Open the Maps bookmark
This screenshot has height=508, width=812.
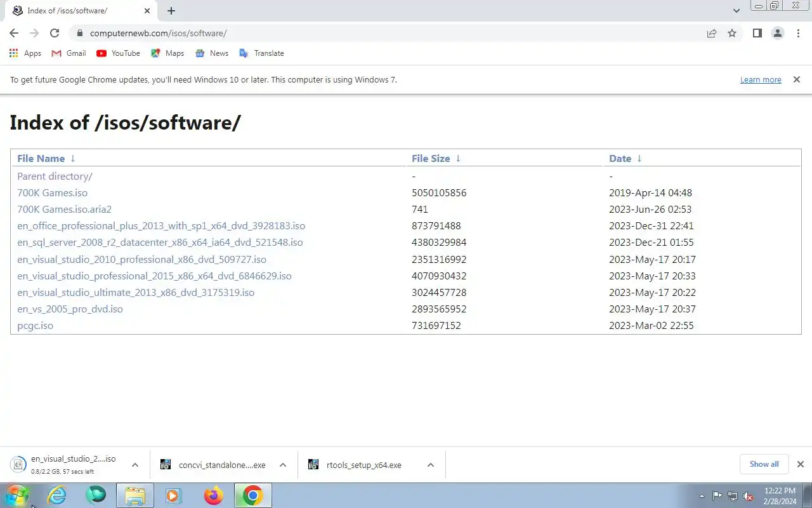(167, 53)
